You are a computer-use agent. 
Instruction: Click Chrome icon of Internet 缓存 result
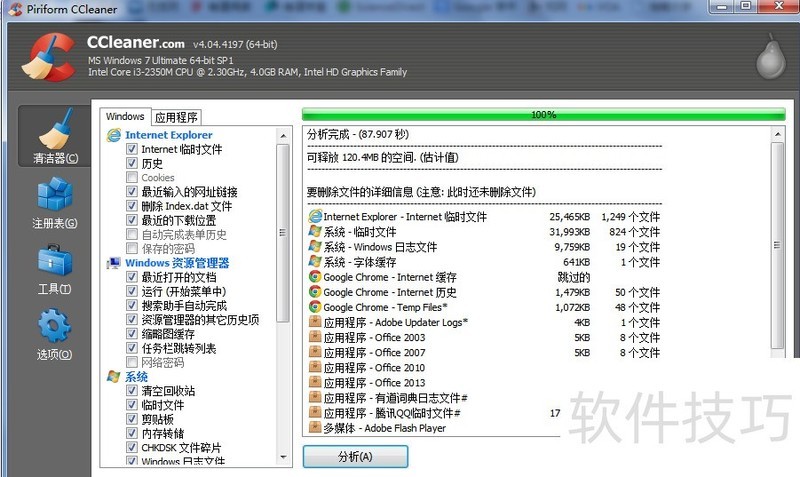[x=315, y=277]
